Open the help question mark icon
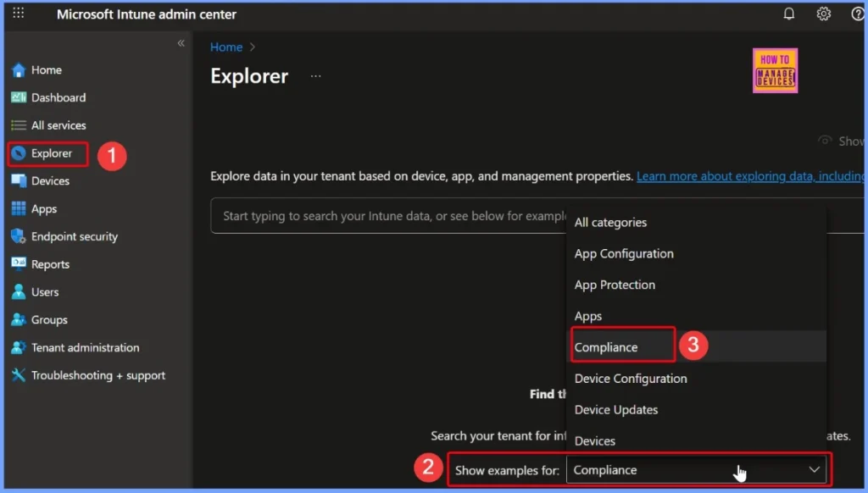This screenshot has width=868, height=493. click(857, 14)
